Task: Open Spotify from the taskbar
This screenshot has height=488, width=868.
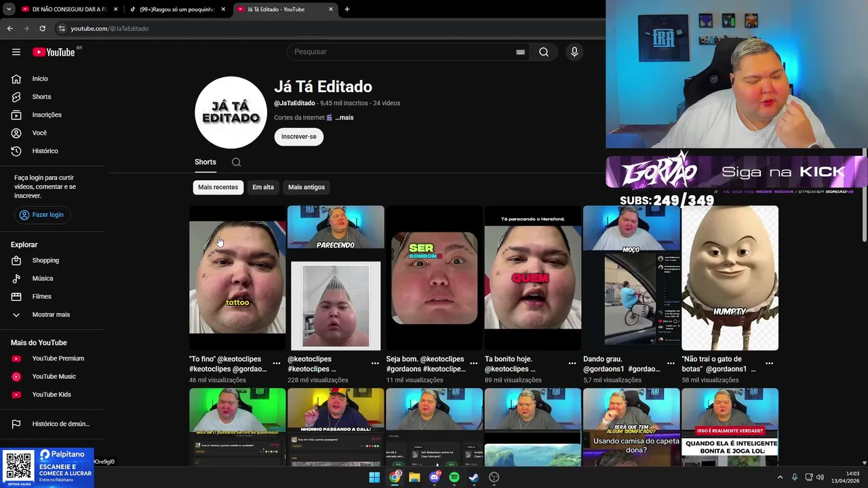Action: [454, 477]
